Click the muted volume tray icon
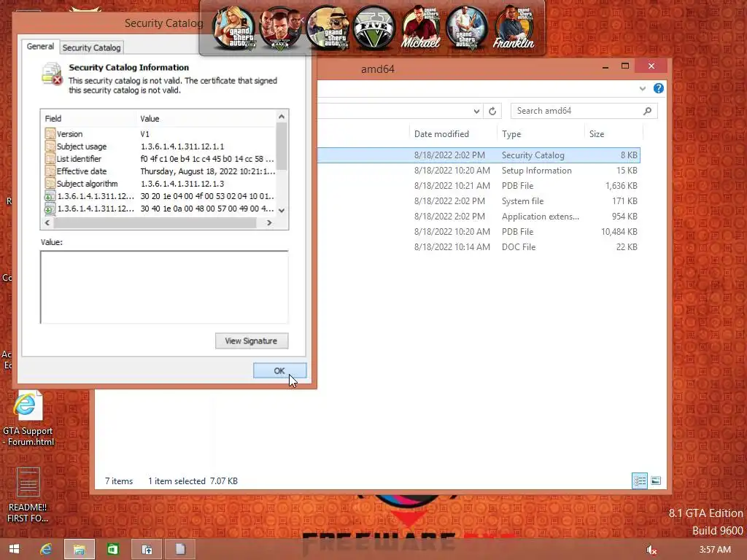Viewport: 747px width, 560px height. (x=651, y=550)
